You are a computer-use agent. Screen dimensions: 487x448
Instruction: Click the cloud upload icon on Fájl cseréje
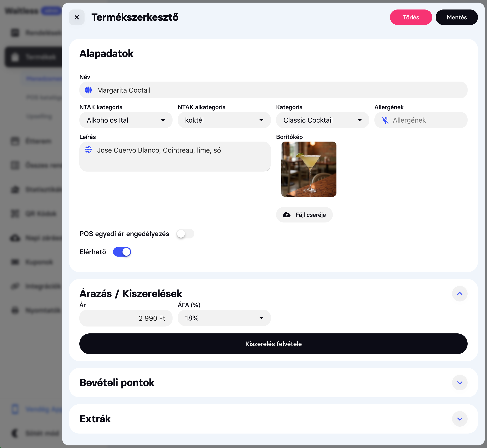click(287, 215)
